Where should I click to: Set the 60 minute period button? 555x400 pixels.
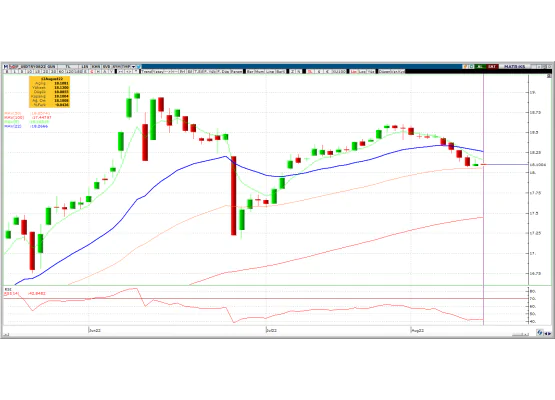click(62, 71)
